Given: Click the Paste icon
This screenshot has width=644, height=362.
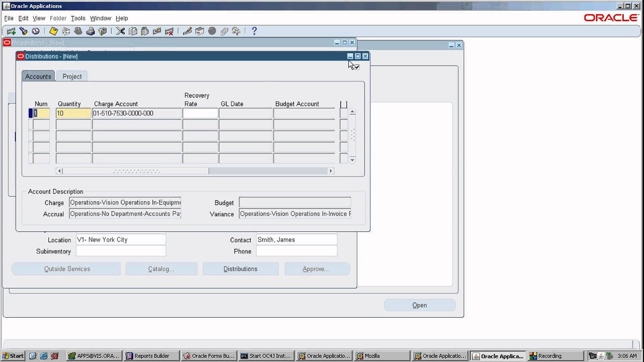Looking at the screenshot, I should click(x=144, y=31).
